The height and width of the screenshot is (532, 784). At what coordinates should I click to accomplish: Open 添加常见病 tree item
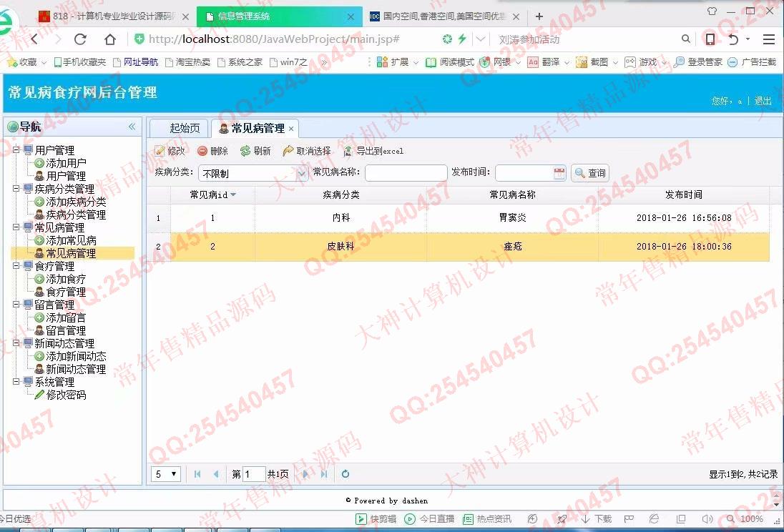click(x=66, y=240)
